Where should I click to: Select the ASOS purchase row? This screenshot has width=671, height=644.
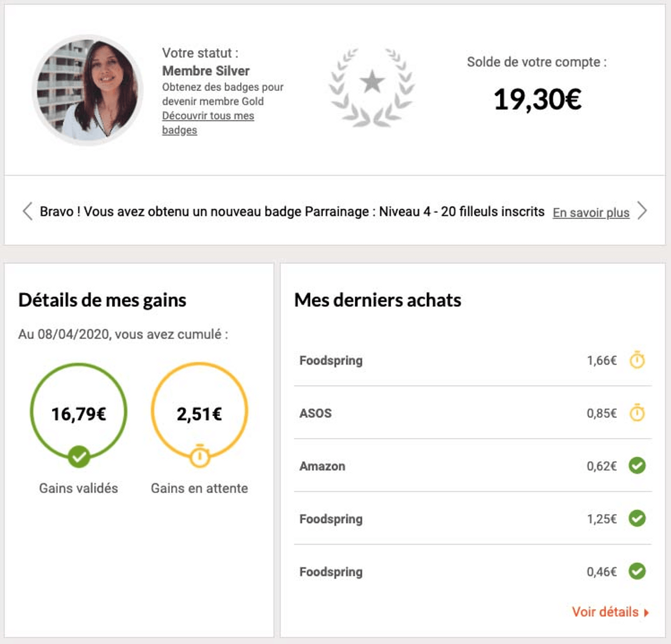(x=473, y=413)
